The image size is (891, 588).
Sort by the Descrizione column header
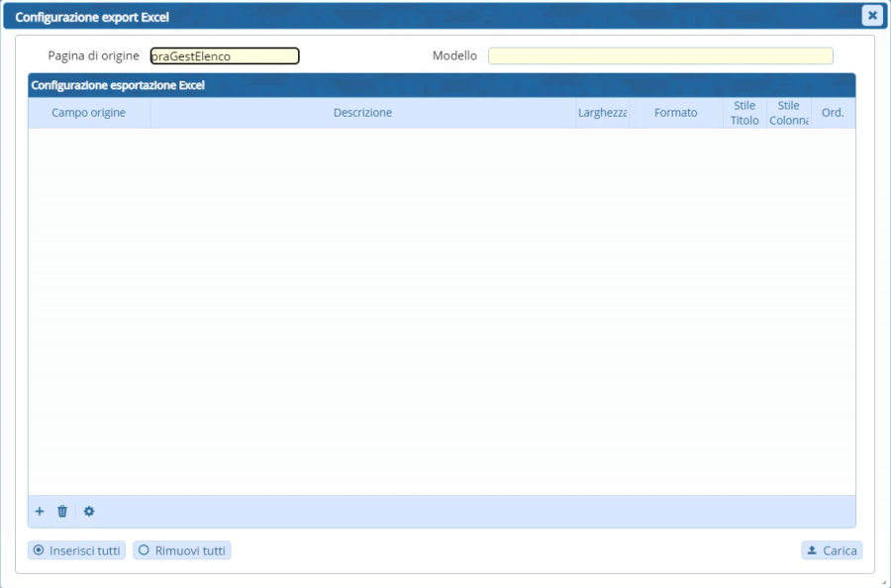pyautogui.click(x=362, y=113)
